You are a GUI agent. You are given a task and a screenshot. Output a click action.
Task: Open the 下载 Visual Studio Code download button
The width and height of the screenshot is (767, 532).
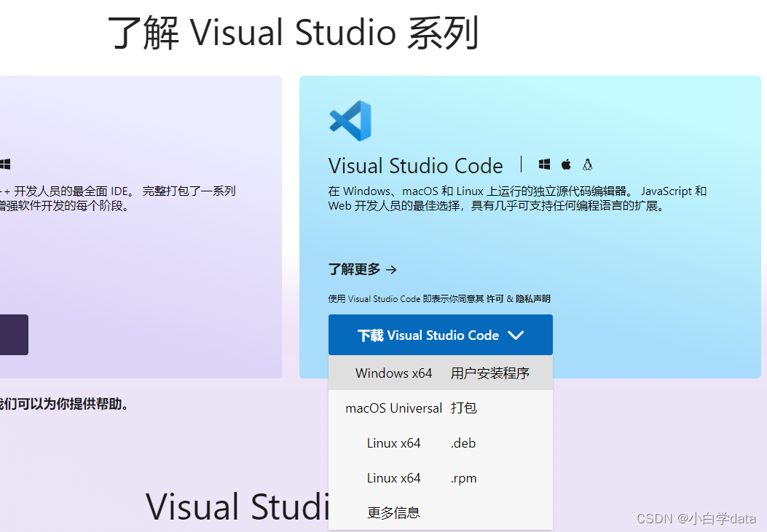coord(440,335)
